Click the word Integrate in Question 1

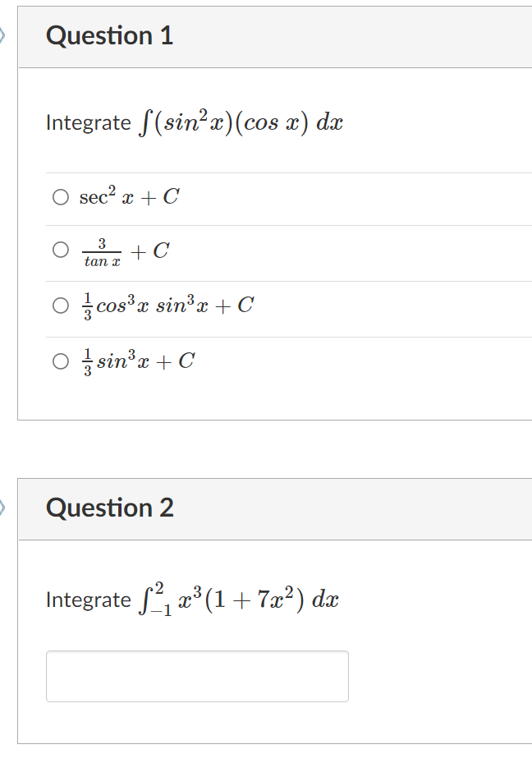(x=88, y=123)
